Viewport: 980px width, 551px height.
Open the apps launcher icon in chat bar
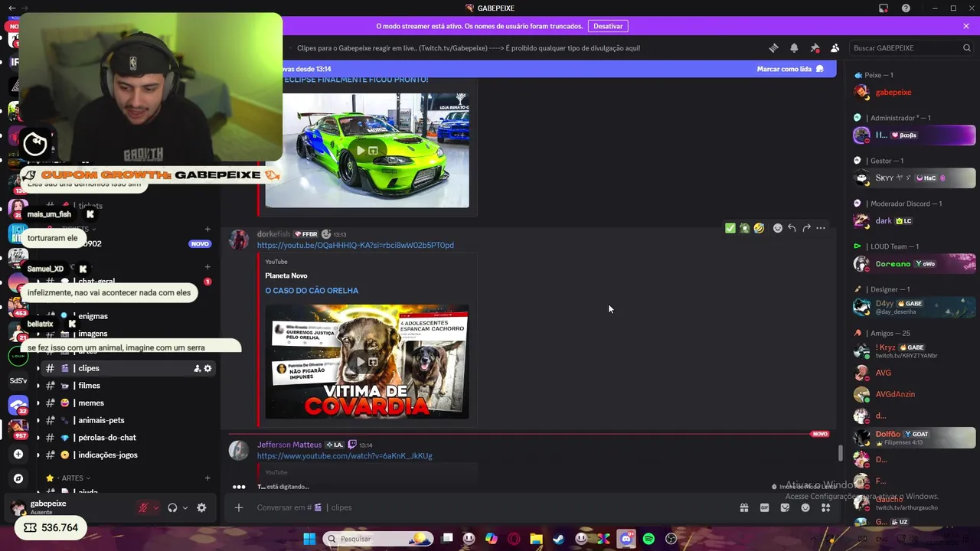pyautogui.click(x=825, y=507)
